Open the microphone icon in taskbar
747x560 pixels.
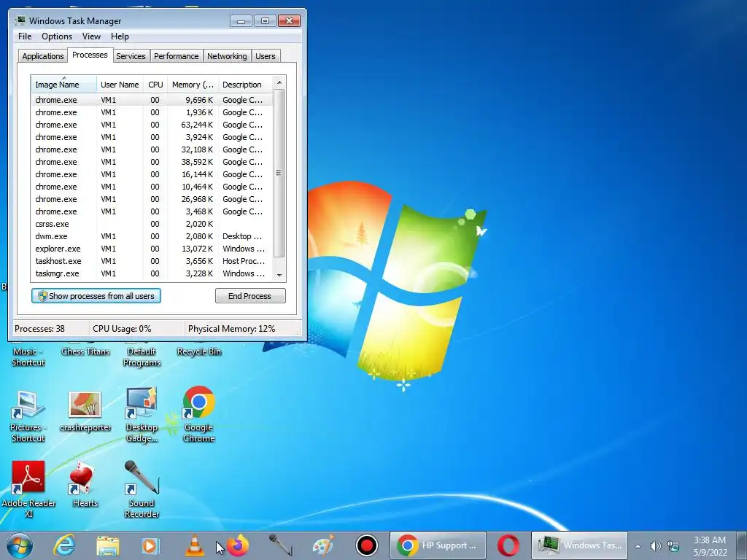pos(280,545)
